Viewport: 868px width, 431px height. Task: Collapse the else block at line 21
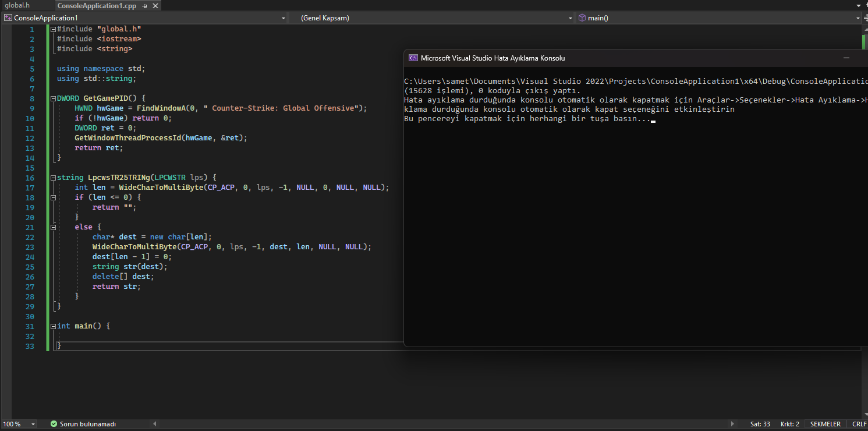pos(54,227)
